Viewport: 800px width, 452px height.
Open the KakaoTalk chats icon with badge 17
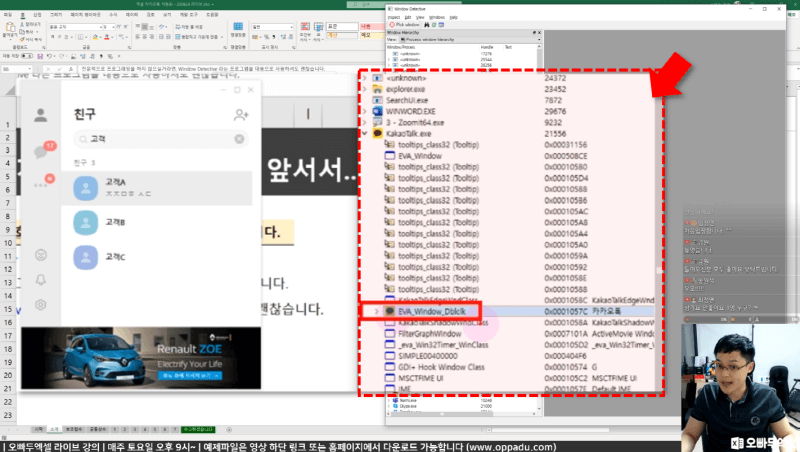pos(42,151)
